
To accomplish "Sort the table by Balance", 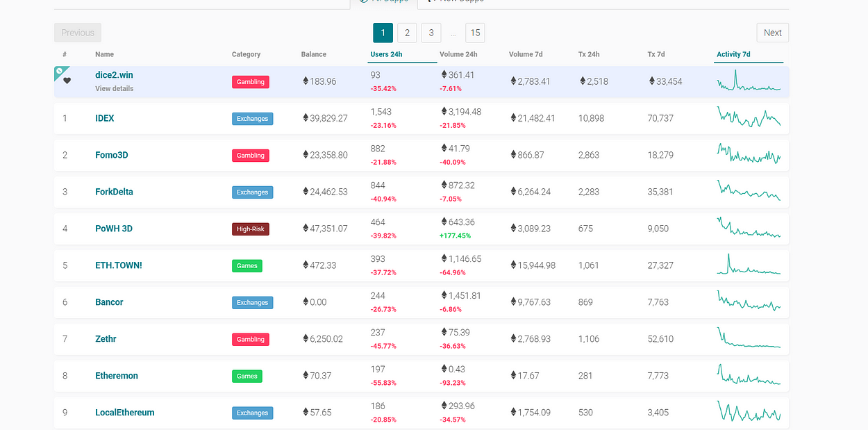I will pos(314,54).
